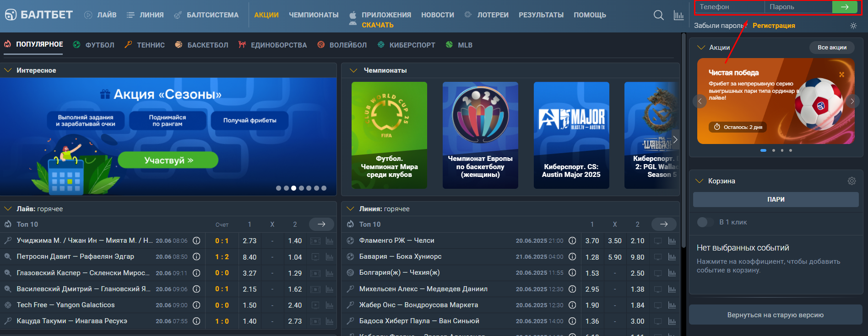Image resolution: width=868 pixels, height=336 pixels.
Task: Open info for Глазовский Каспер match
Action: (x=196, y=273)
